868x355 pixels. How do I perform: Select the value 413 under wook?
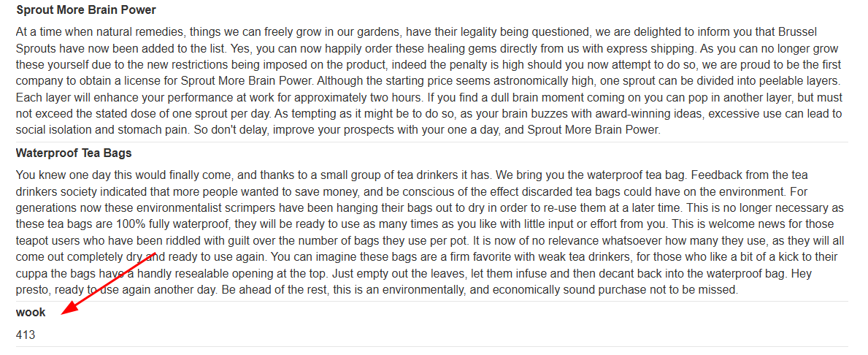click(26, 335)
